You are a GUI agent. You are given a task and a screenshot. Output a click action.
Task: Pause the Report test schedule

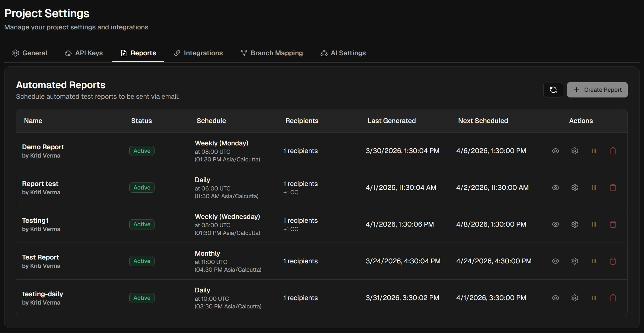click(594, 188)
